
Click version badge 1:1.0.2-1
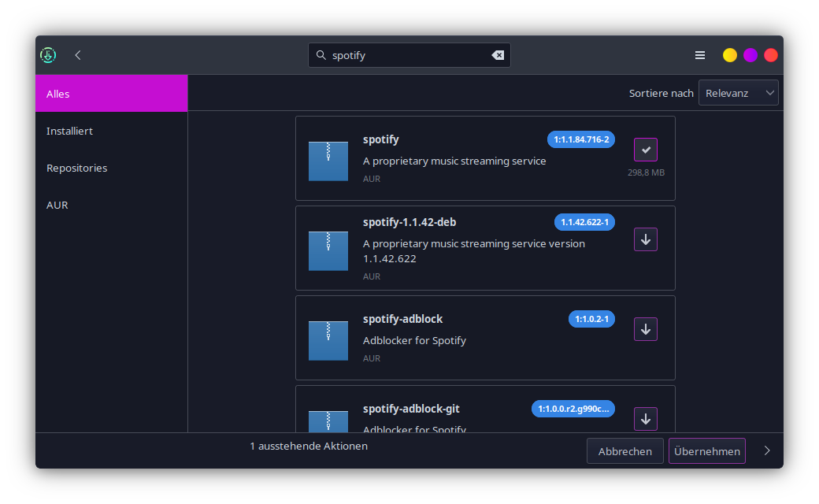click(x=591, y=319)
